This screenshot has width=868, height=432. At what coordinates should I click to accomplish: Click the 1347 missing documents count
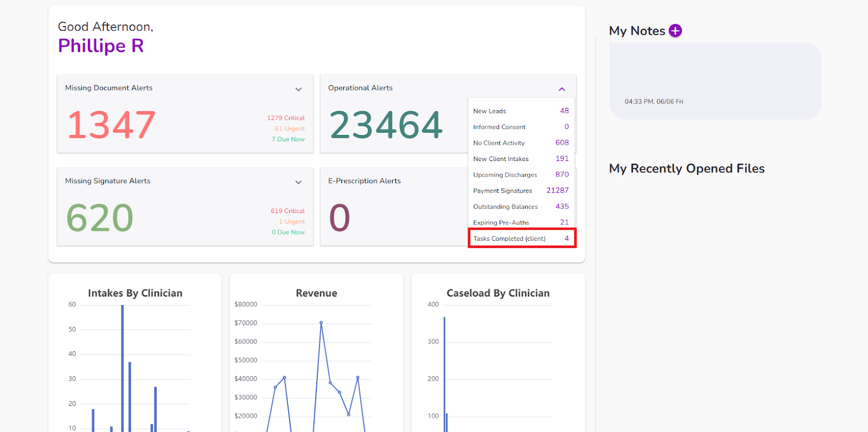coord(111,125)
